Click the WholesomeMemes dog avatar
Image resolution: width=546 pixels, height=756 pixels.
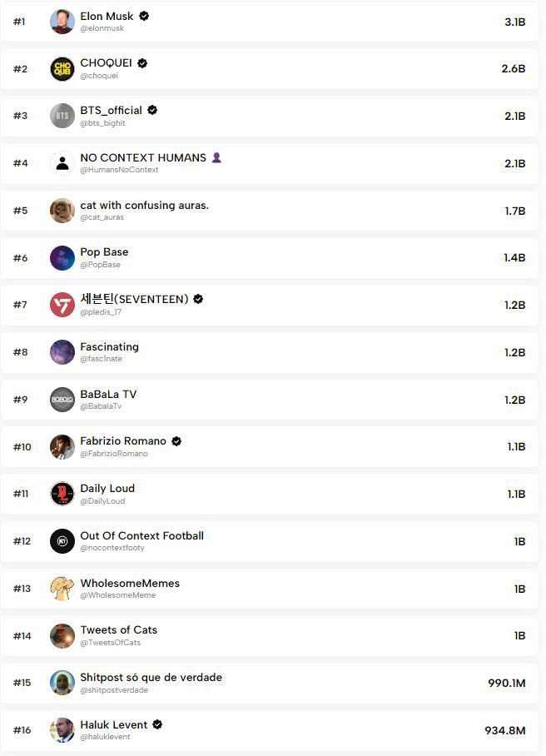pyautogui.click(x=62, y=589)
